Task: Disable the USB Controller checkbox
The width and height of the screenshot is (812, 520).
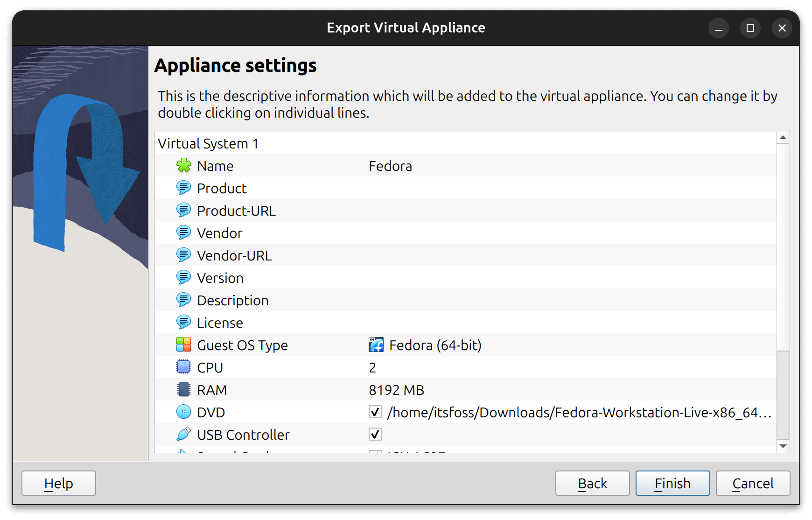Action: coord(375,435)
